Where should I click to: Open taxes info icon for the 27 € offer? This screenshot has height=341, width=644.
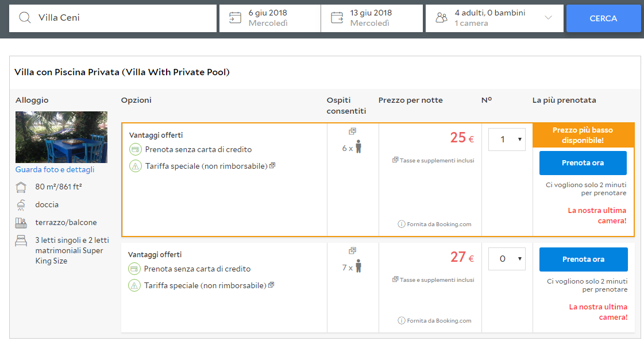point(395,280)
